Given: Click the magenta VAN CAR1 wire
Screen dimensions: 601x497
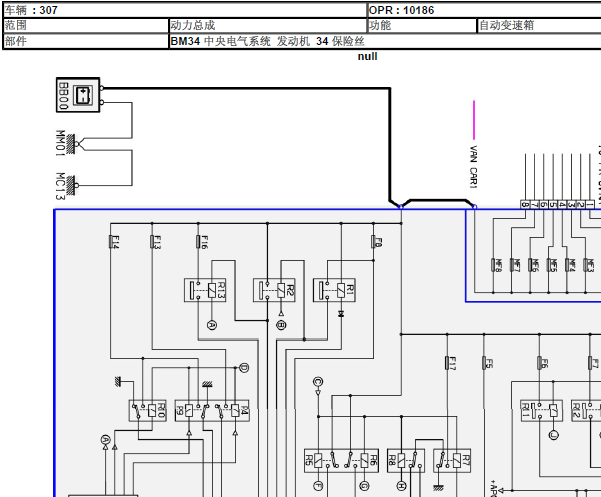Looking at the screenshot, I should pos(474,120).
